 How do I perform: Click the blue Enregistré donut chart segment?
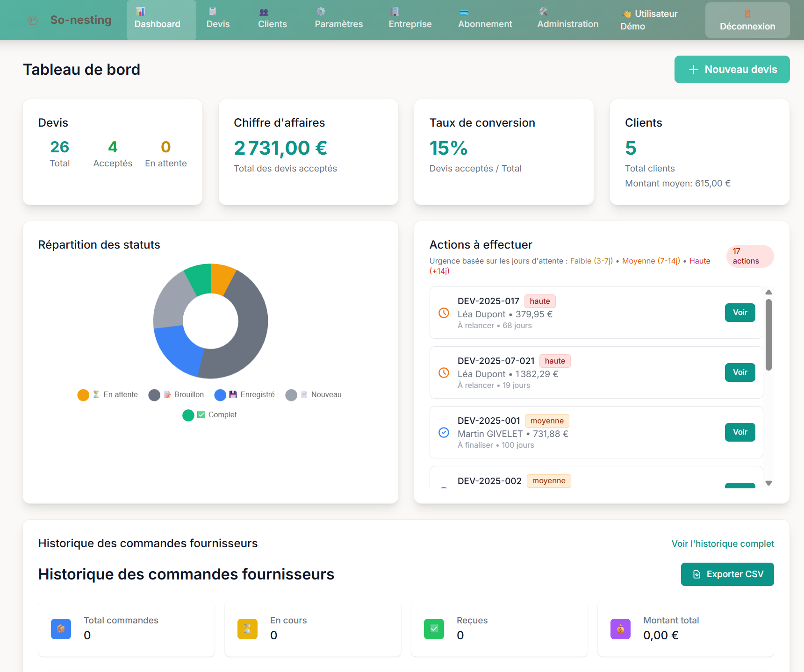point(176,349)
